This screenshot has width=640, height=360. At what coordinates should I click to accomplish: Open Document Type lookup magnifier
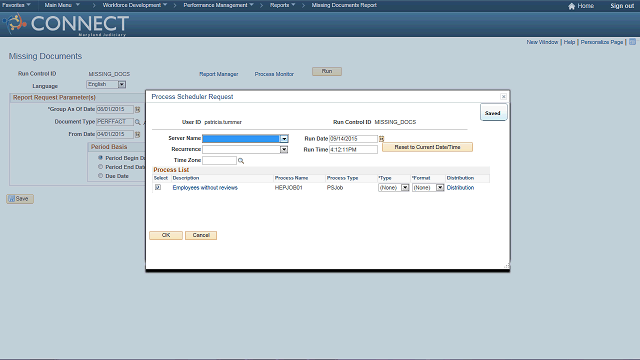point(138,122)
